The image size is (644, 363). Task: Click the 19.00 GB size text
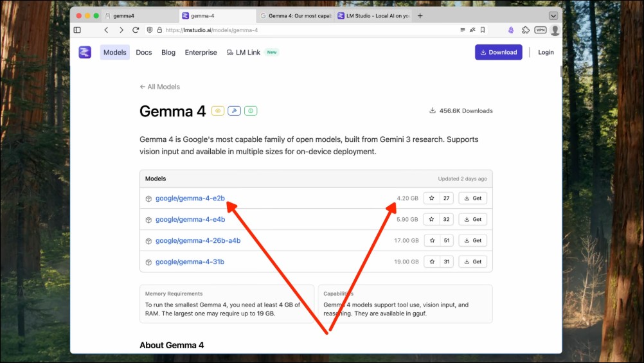click(x=406, y=261)
